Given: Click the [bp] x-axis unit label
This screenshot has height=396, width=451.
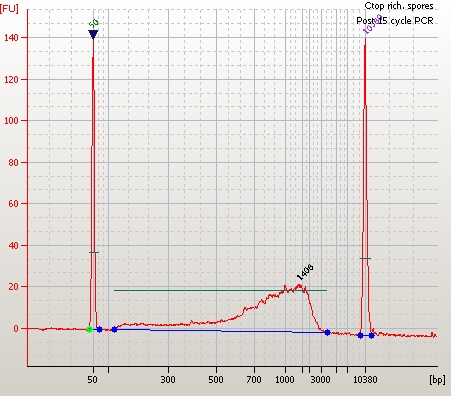Looking at the screenshot, I should pos(437,379).
